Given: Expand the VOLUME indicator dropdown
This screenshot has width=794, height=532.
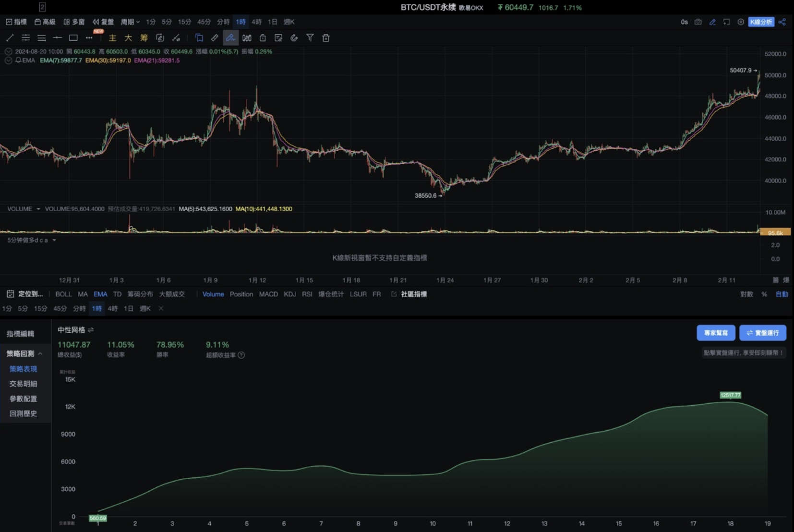Looking at the screenshot, I should click(x=38, y=209).
